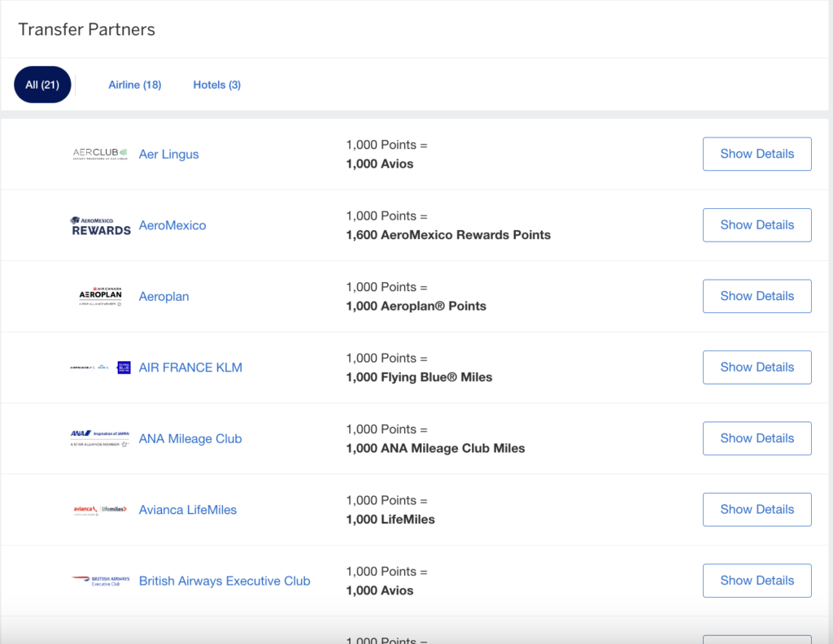Expand Show Details for AeroMexico

[x=757, y=225]
